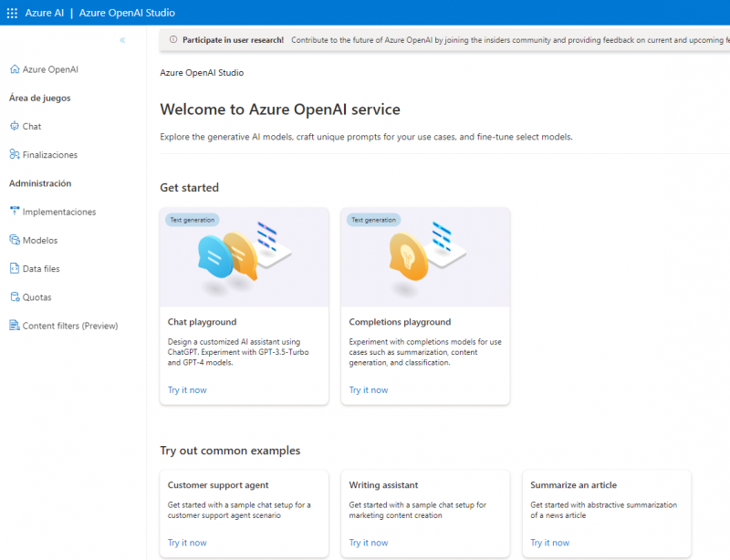Image resolution: width=730 pixels, height=560 pixels.
Task: Click the Área de juegos section heading
Action: point(40,98)
